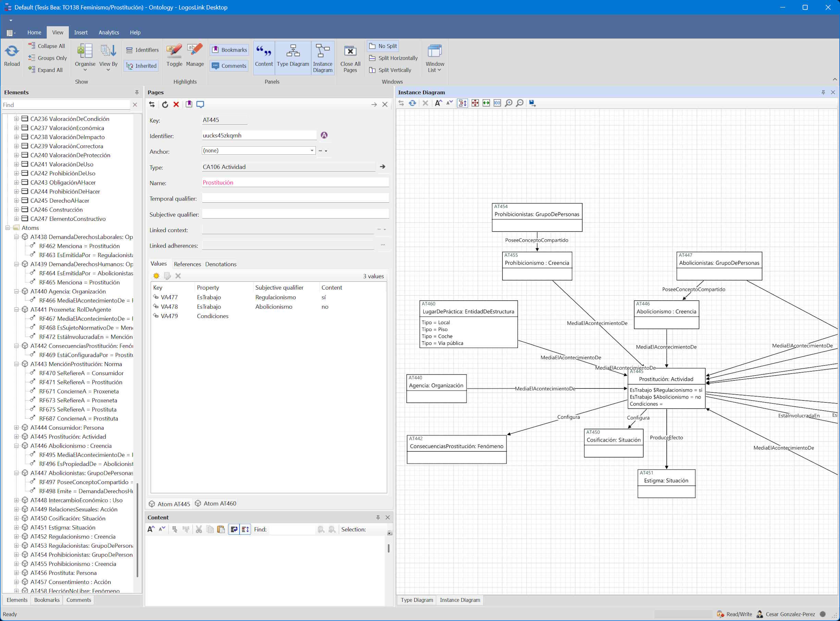Zoom in on the Instance Diagram
This screenshot has height=621, width=840.
coord(509,103)
